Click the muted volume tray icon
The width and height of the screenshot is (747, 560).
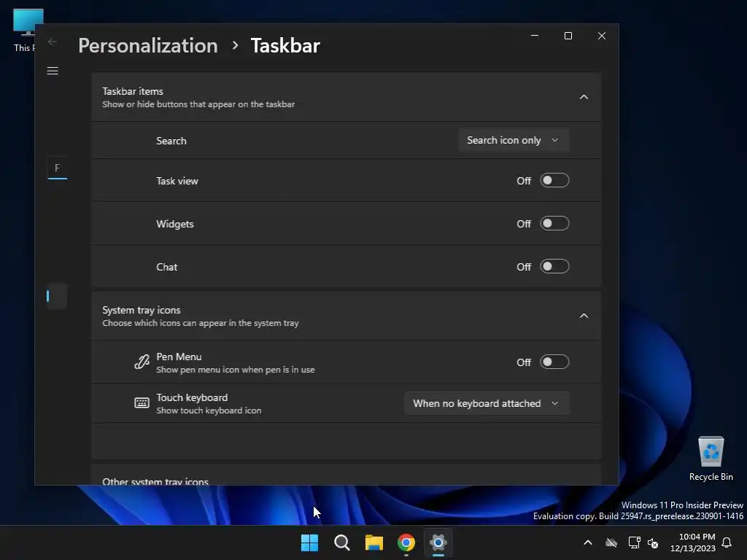(x=653, y=542)
